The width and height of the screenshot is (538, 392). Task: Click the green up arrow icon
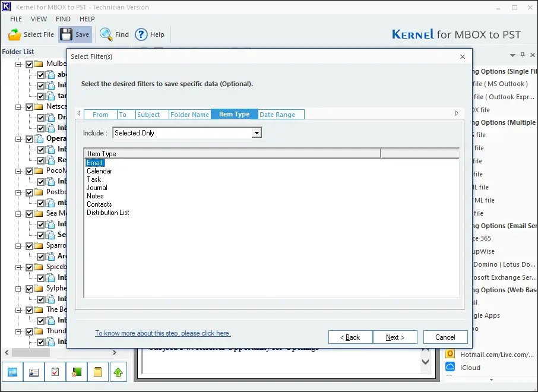(118, 372)
